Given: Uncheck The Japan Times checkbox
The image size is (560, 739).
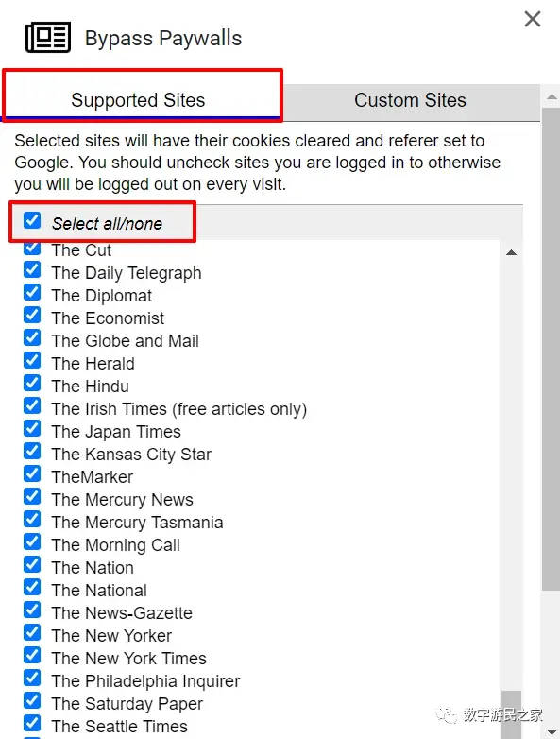Looking at the screenshot, I should pos(32,428).
